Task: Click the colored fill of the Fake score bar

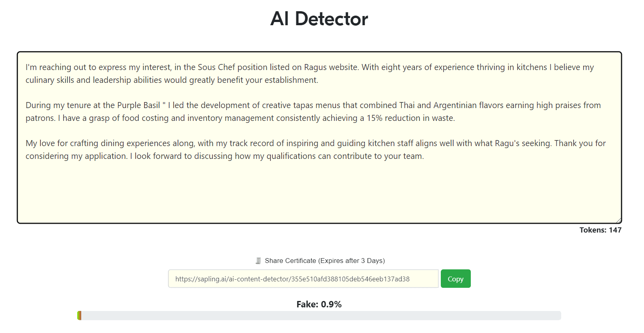Action: pos(79,316)
